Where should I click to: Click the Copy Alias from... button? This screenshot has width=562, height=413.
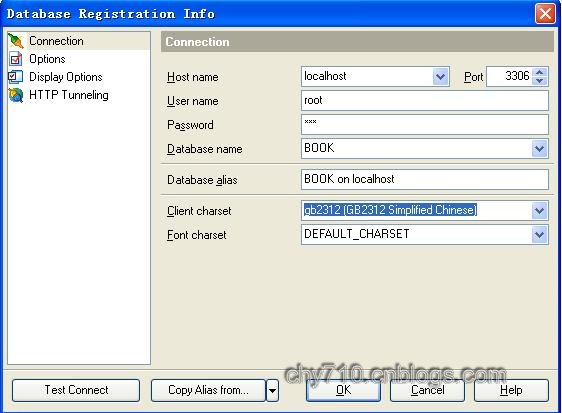(208, 390)
